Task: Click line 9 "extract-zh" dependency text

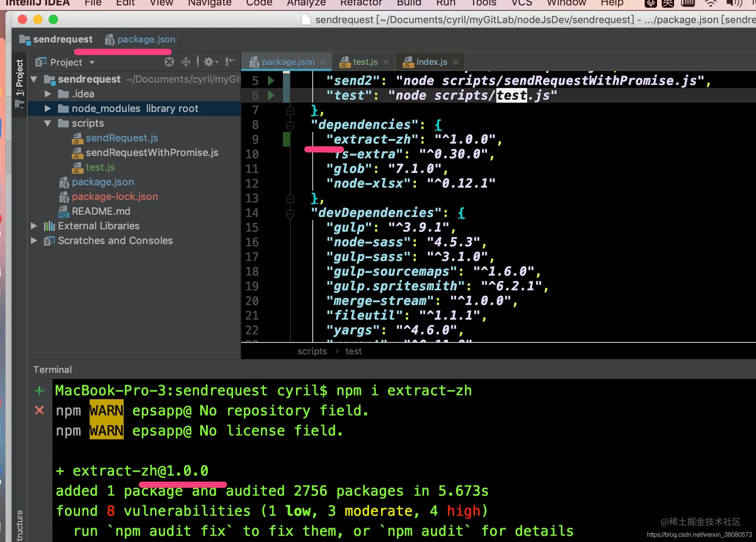Action: [x=372, y=139]
